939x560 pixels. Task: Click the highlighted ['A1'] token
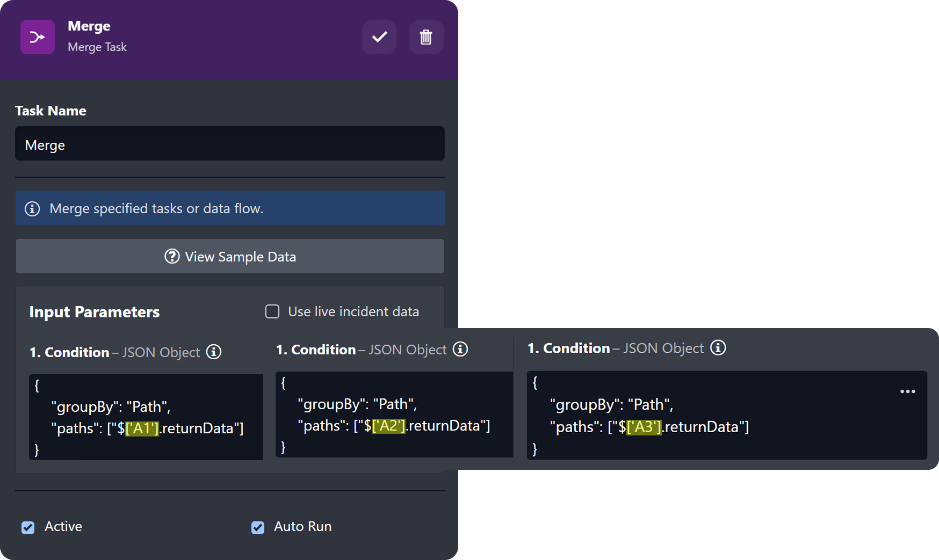pos(142,428)
